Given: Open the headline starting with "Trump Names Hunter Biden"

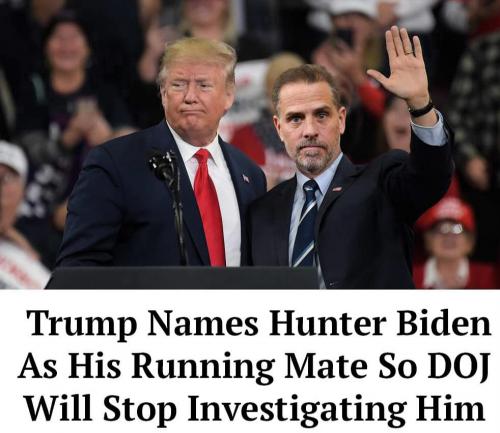Looking at the screenshot, I should pyautogui.click(x=255, y=366).
